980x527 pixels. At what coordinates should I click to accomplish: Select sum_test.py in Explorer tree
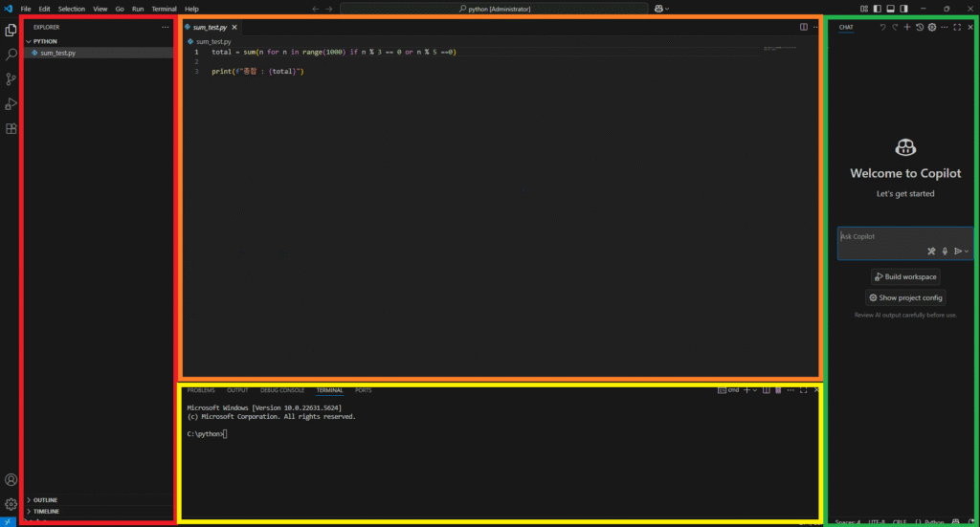coord(58,53)
